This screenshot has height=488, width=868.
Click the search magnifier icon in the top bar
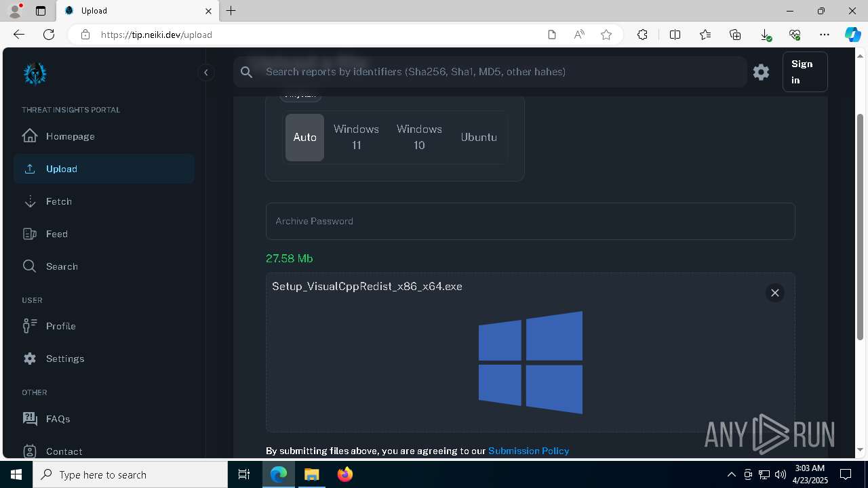point(247,72)
